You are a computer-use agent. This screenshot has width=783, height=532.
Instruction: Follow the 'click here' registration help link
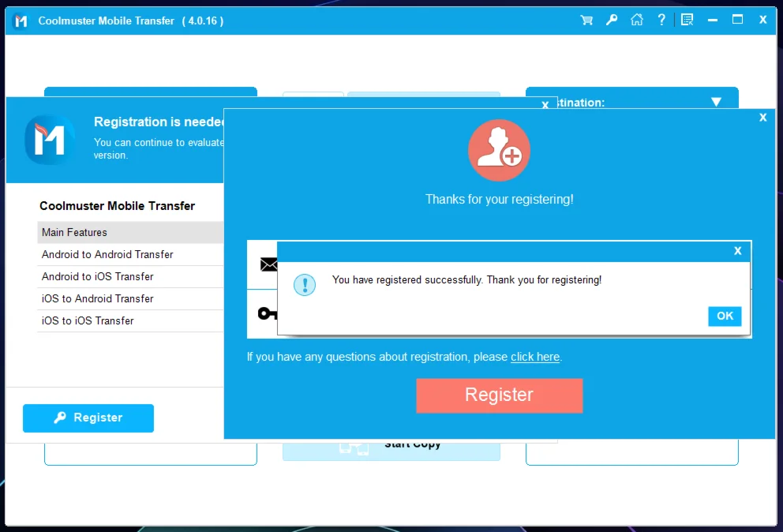coord(535,357)
